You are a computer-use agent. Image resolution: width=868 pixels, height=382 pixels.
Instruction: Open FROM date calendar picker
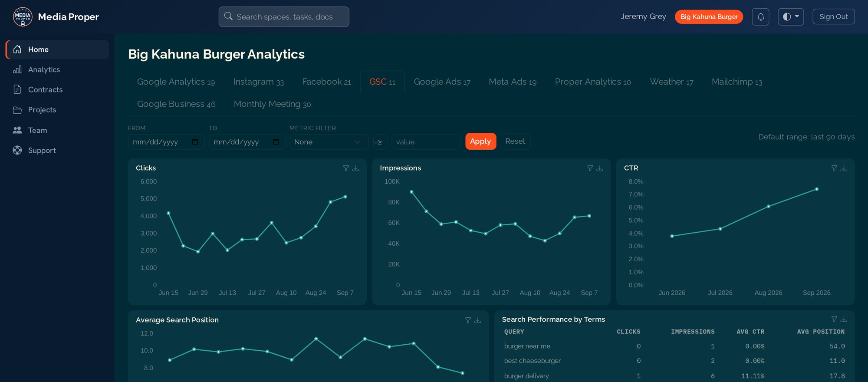[x=195, y=142]
